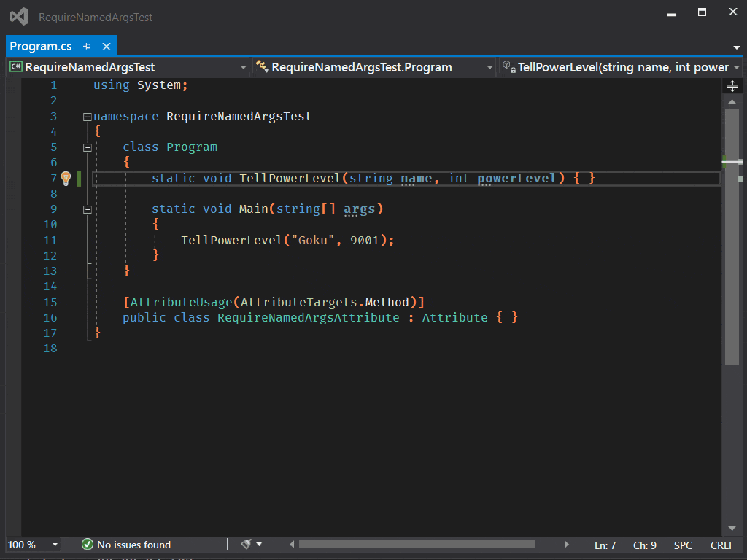Close the Program.cs tab
This screenshot has width=747, height=560.
(x=106, y=47)
